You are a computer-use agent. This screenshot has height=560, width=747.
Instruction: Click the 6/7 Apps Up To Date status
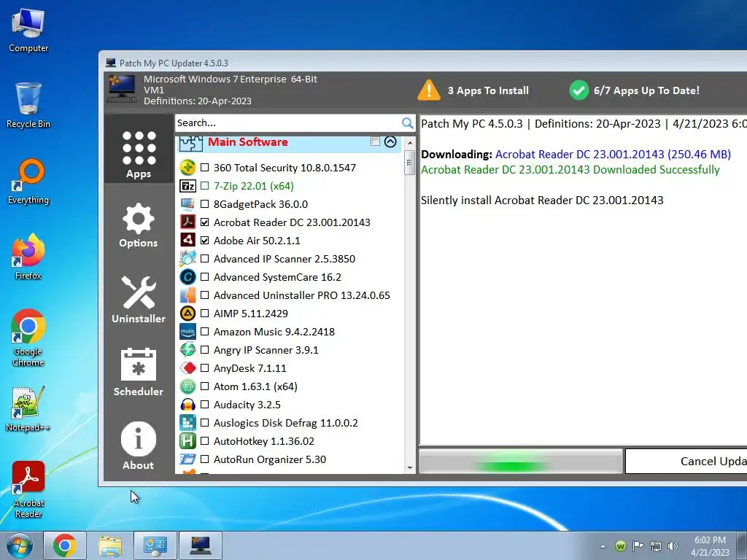click(634, 90)
